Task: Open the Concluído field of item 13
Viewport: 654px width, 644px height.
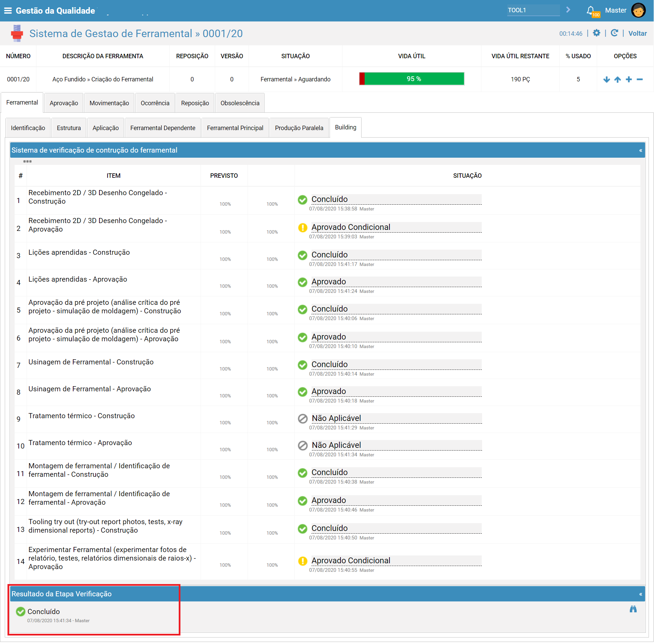Action: point(396,528)
